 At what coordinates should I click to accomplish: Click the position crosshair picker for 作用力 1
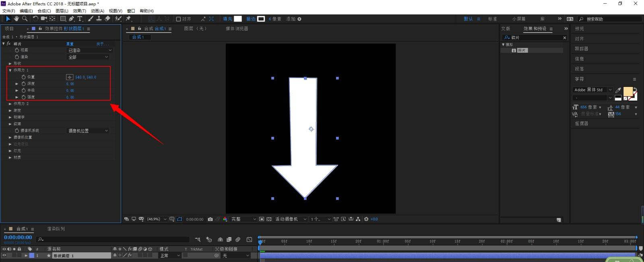70,77
